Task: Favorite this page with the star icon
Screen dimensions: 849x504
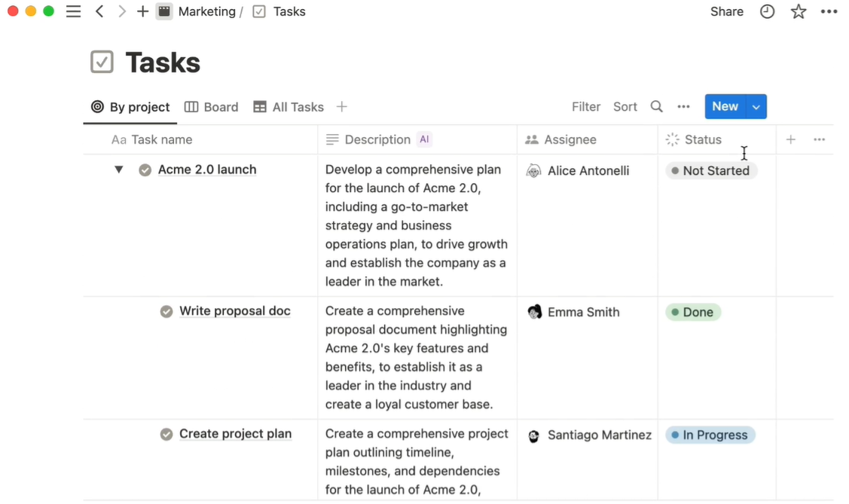Action: tap(798, 11)
